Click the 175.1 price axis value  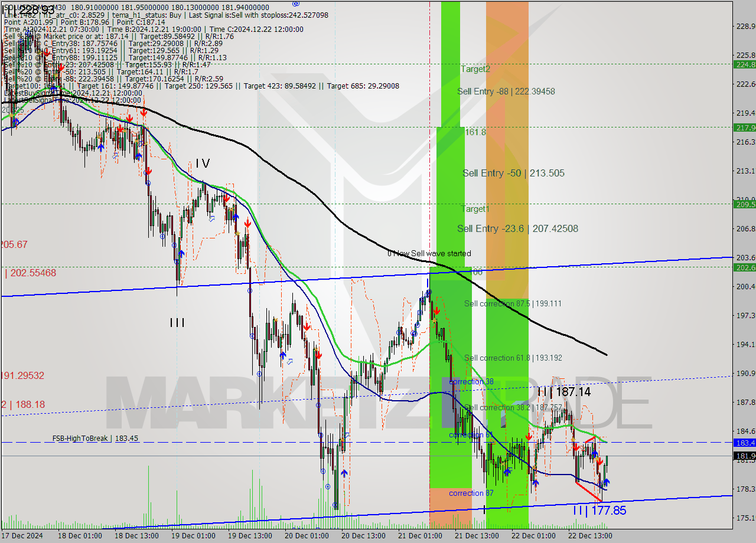click(745, 518)
